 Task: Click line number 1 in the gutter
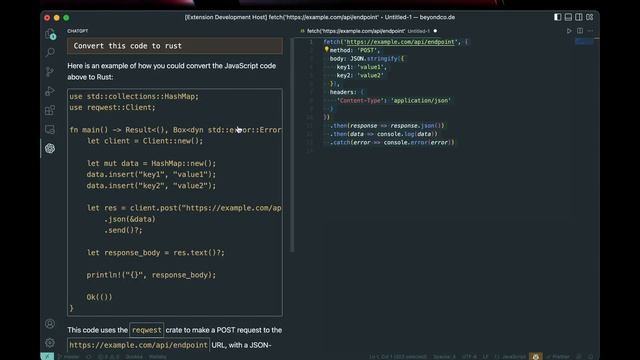pyautogui.click(x=311, y=42)
